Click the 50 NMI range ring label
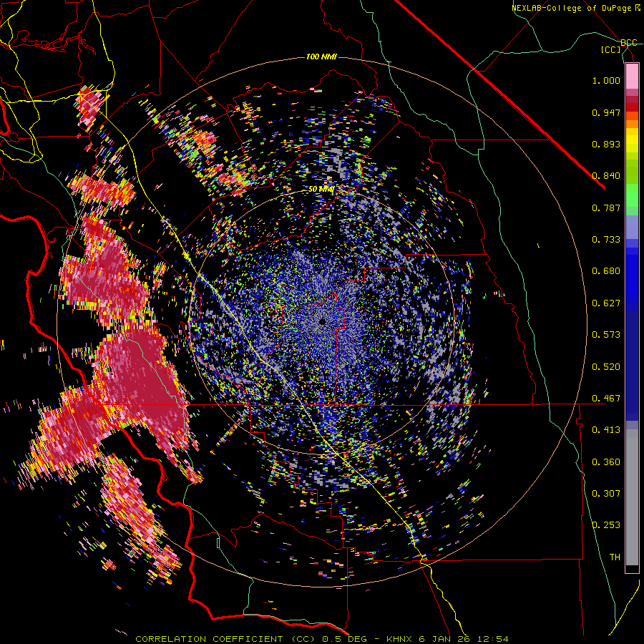The image size is (644, 644). coord(321,190)
